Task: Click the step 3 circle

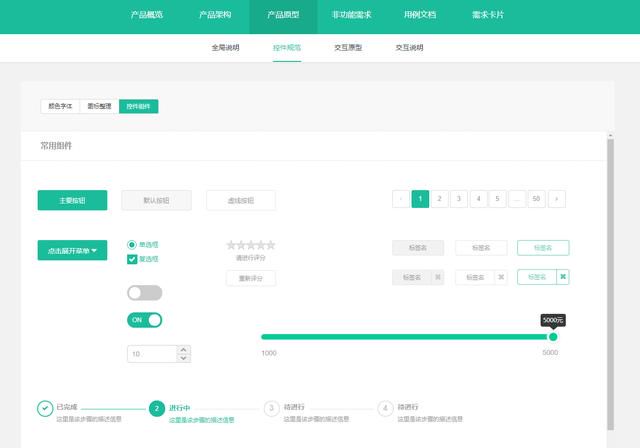Action: click(271, 408)
